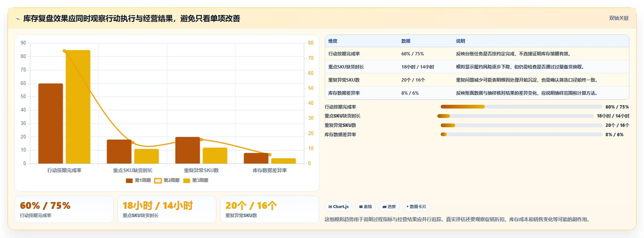
Task: Click the 说明 table column header
Action: [x=460, y=41]
